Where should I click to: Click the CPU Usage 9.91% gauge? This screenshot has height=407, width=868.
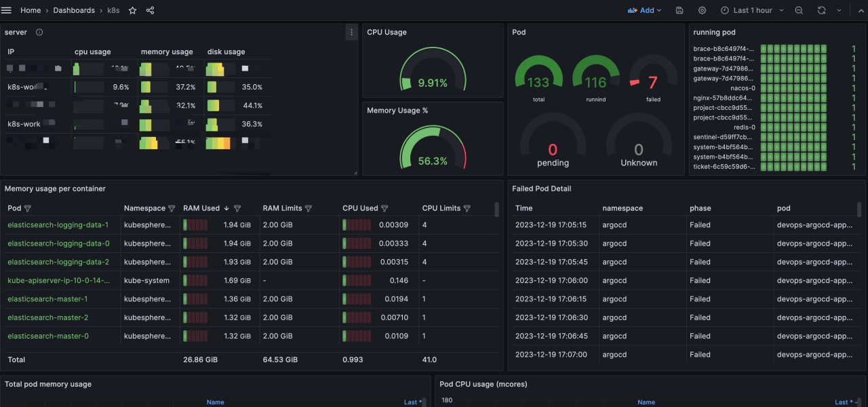(433, 71)
